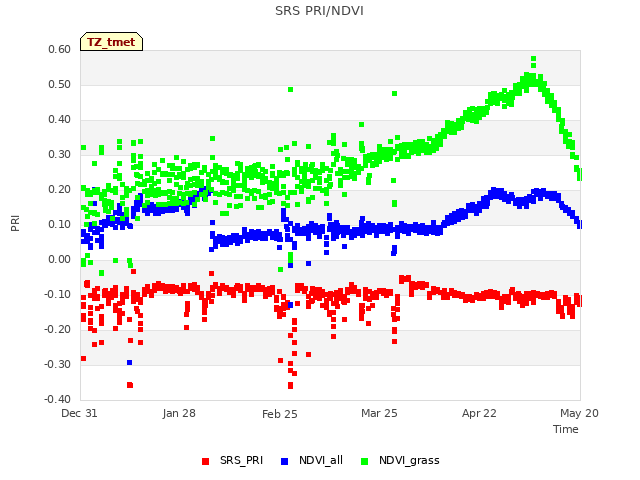Click the green outlier point near 0.49 in late February
Screen dimensions: 640x480
coord(290,90)
